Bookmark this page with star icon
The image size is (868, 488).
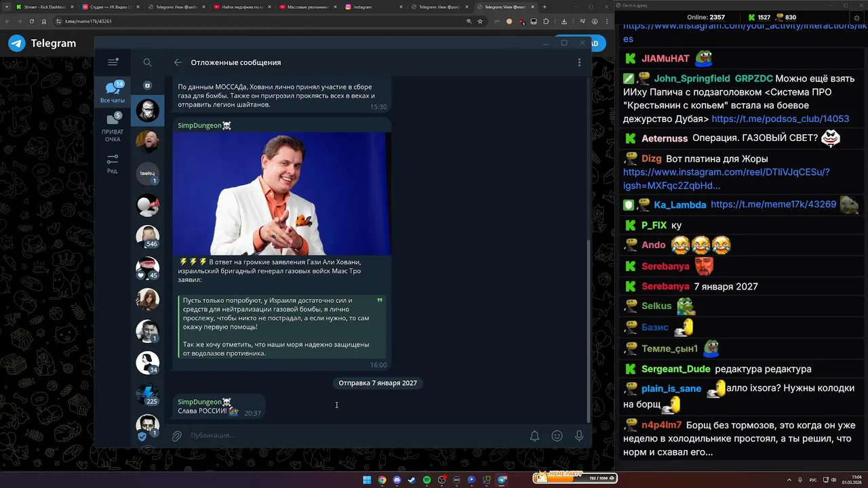pos(479,21)
